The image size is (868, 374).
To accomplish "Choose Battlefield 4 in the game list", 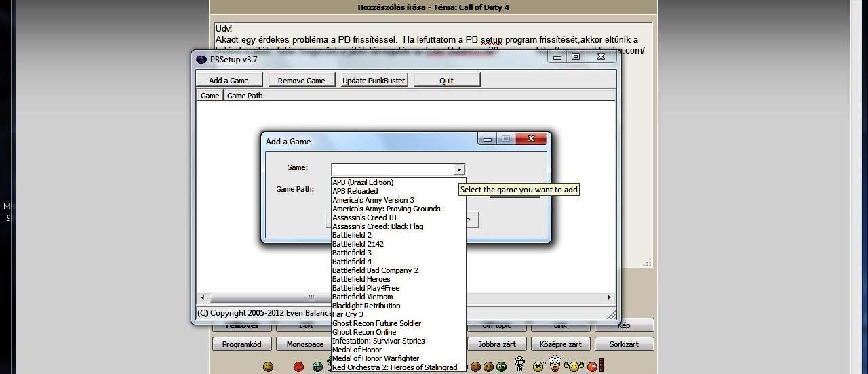I will [398, 262].
